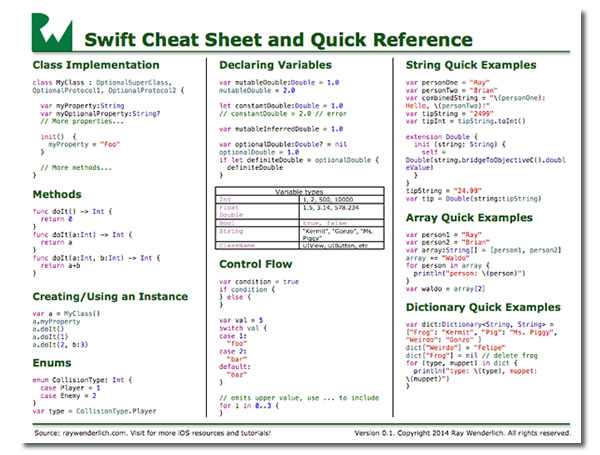Image resolution: width=600 pixels, height=455 pixels.
Task: Click the "// constantDouble = 2.0 // error" comment
Action: click(x=283, y=114)
